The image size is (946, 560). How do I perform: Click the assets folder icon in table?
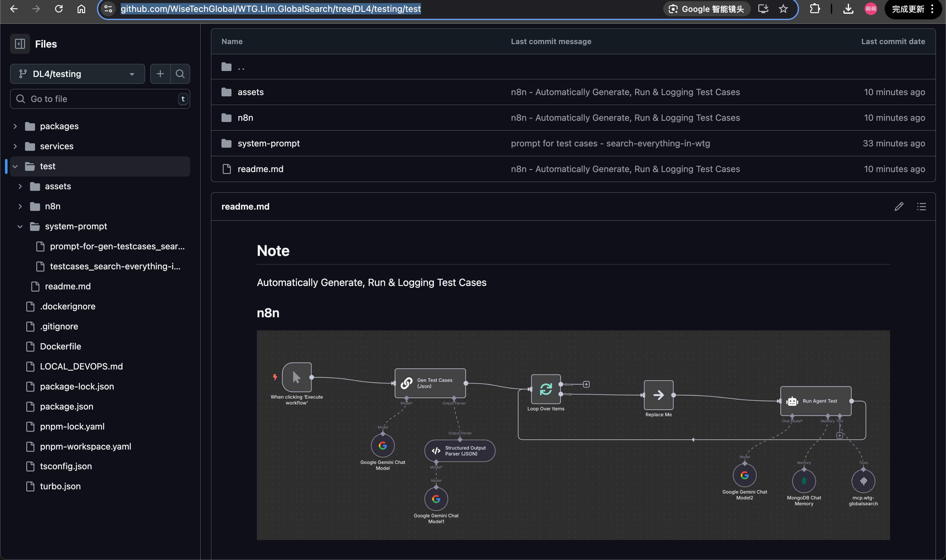pos(226,92)
